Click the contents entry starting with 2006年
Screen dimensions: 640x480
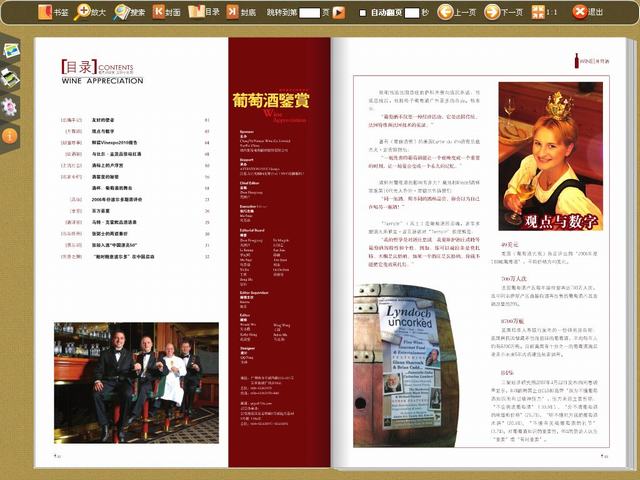click(x=117, y=200)
